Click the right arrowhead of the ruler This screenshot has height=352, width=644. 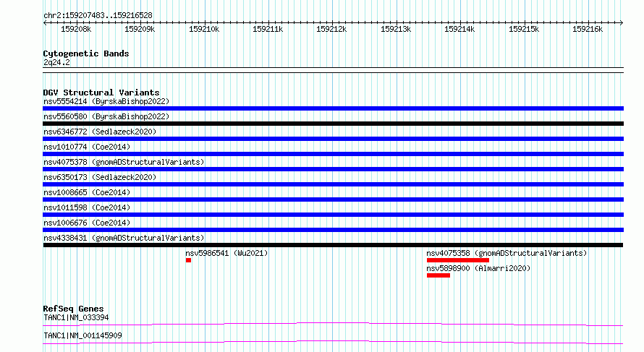[x=621, y=23]
